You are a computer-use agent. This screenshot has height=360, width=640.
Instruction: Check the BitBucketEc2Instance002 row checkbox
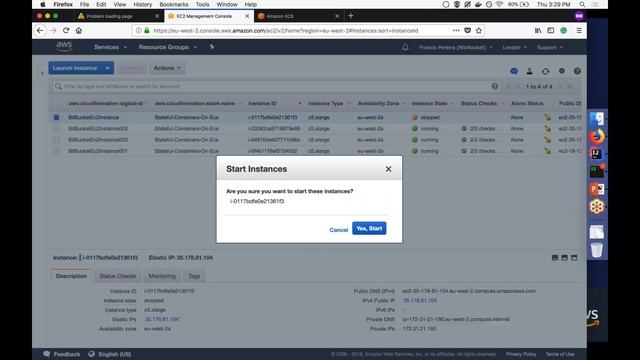click(56, 129)
